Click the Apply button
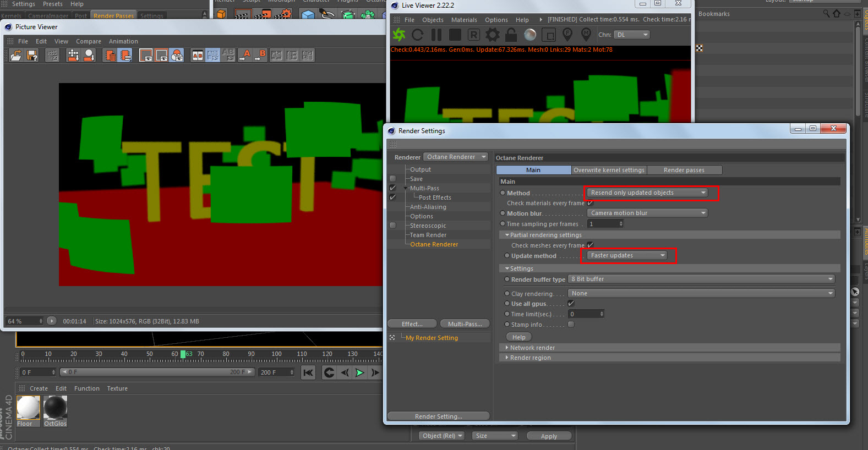The height and width of the screenshot is (450, 868). click(549, 436)
